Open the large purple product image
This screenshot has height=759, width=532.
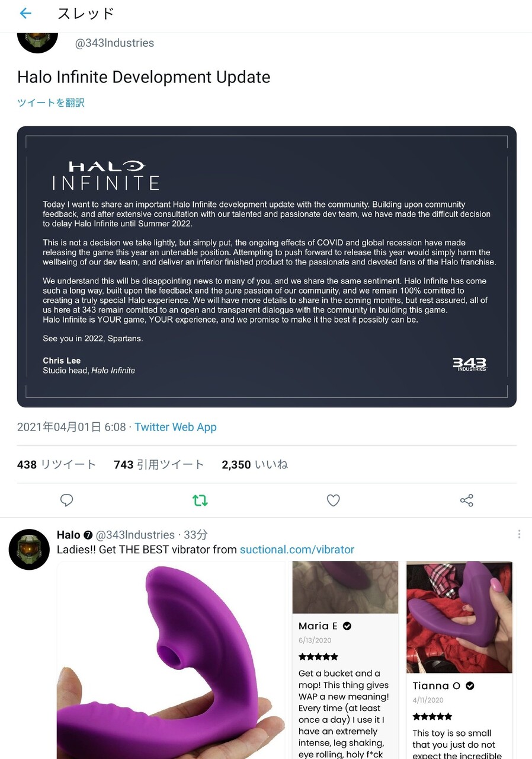pos(171,660)
